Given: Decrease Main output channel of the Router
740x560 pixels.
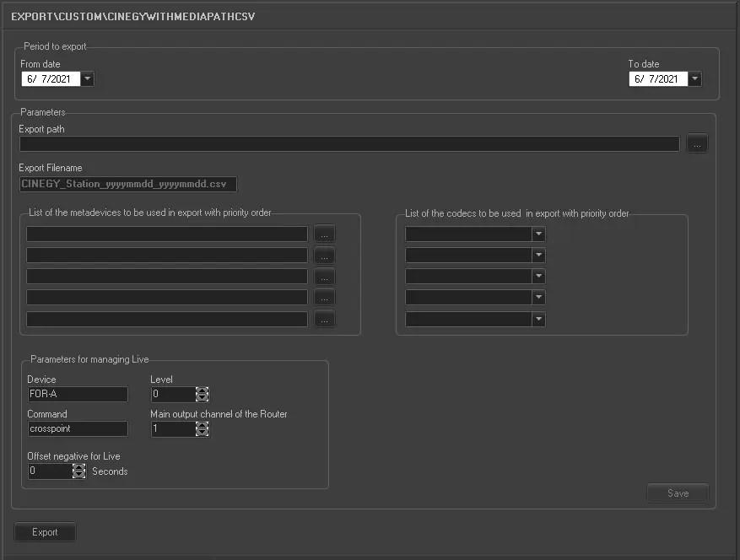Looking at the screenshot, I should [x=202, y=433].
